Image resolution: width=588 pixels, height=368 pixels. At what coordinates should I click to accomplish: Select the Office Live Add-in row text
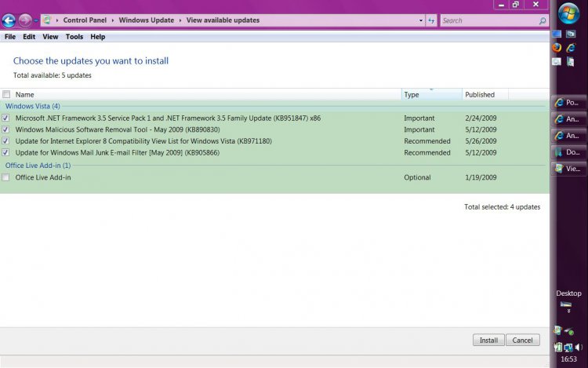tap(43, 177)
